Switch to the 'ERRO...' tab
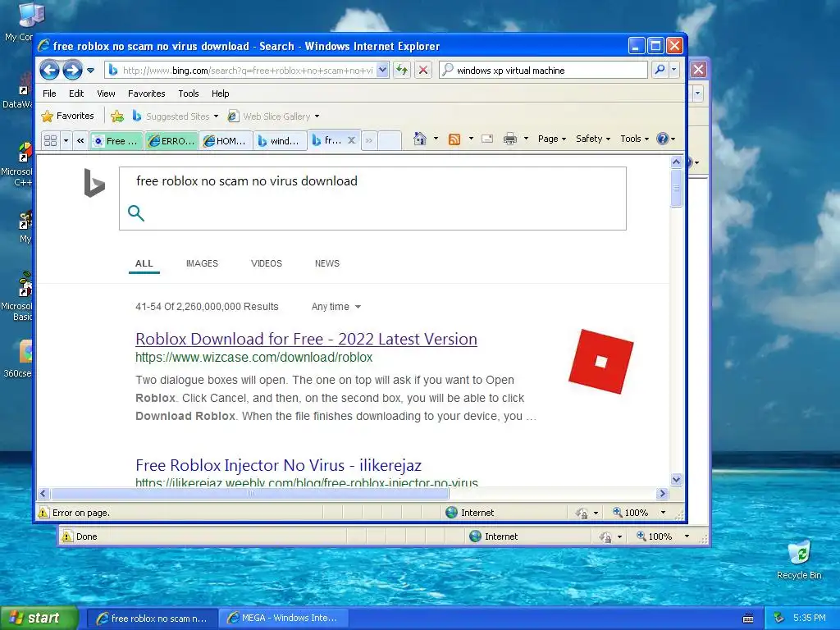The image size is (840, 630). coord(171,141)
